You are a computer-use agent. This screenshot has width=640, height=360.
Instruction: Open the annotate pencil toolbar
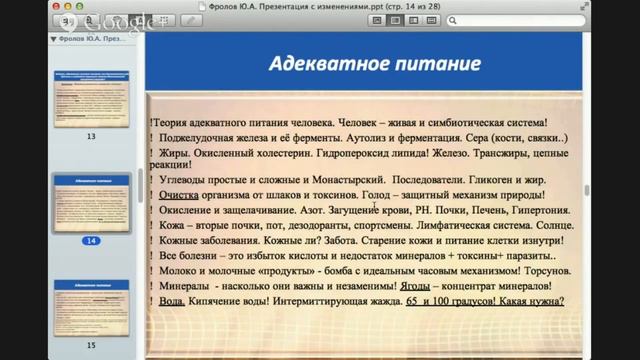pyautogui.click(x=191, y=20)
